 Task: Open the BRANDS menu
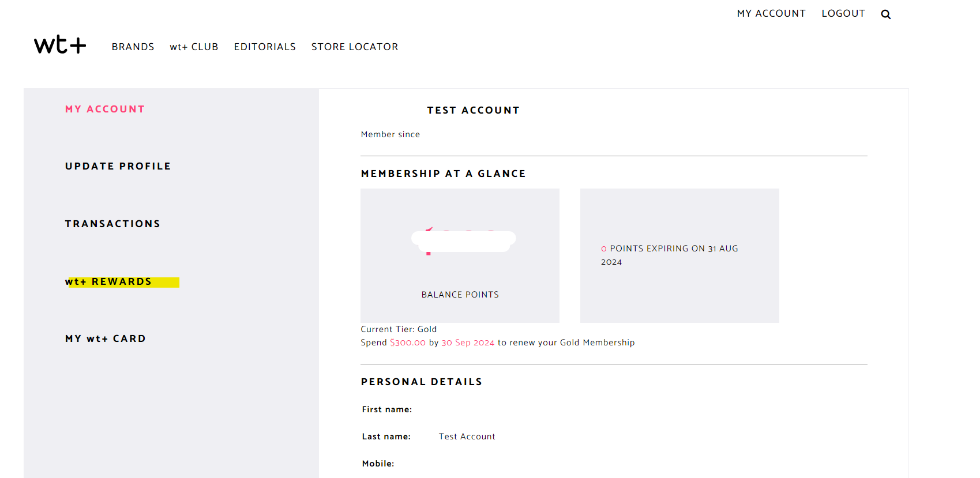pyautogui.click(x=133, y=47)
